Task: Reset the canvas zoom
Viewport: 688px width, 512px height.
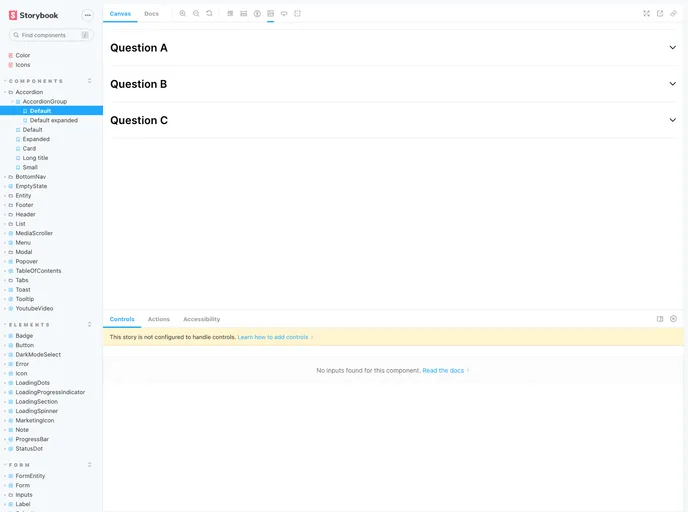Action: pyautogui.click(x=209, y=14)
